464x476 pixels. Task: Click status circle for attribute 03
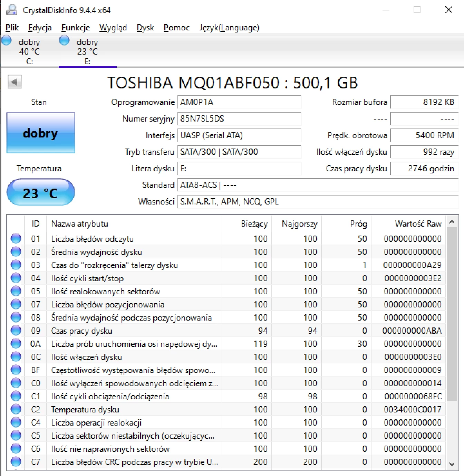[16, 265]
